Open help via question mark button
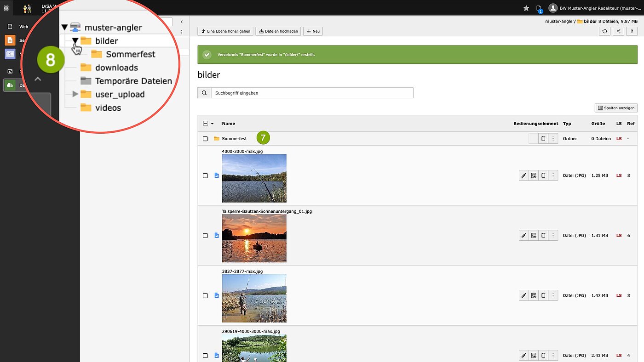The image size is (644, 362). pyautogui.click(x=633, y=31)
